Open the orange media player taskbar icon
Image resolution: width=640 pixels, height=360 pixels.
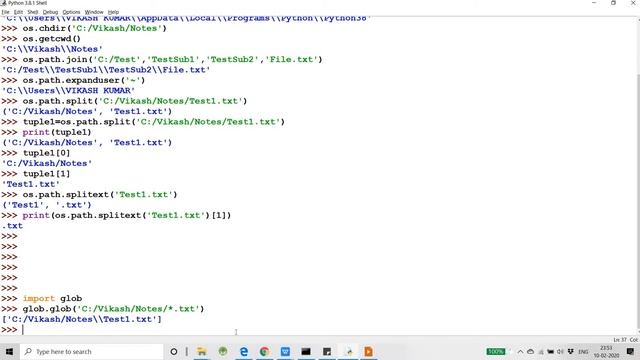tap(369, 351)
